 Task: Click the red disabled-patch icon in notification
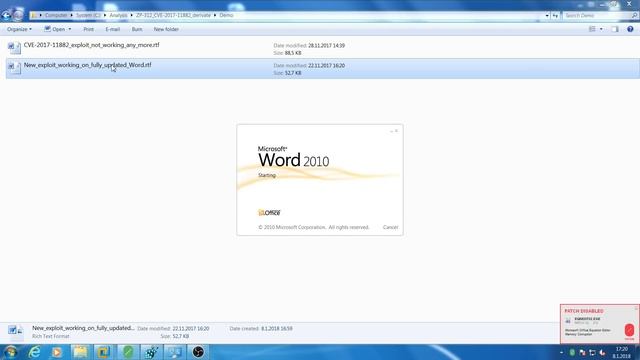coord(629,330)
